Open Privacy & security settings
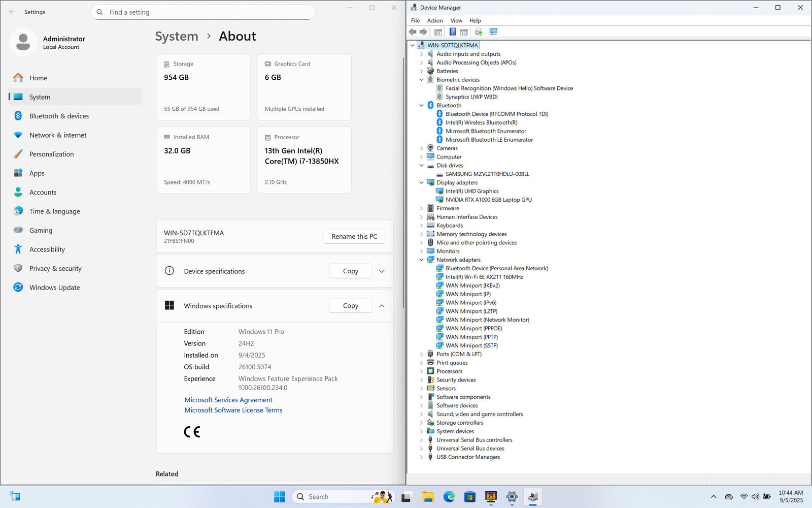This screenshot has height=508, width=812. 55,268
